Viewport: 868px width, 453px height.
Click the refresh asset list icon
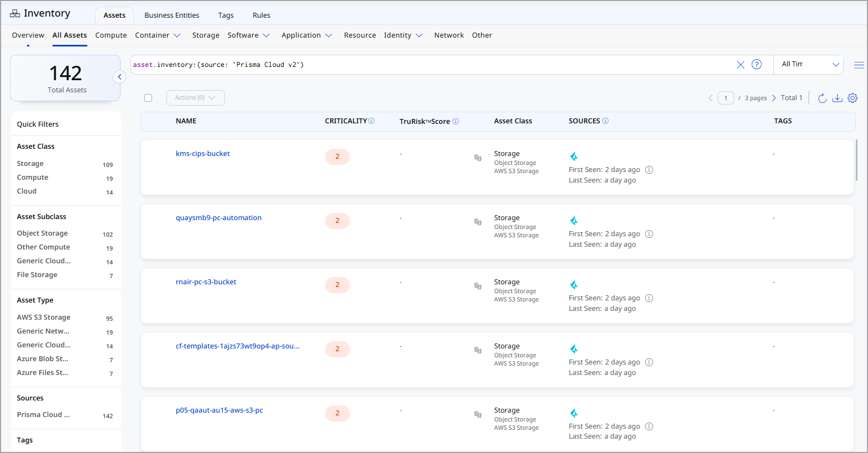(x=822, y=98)
